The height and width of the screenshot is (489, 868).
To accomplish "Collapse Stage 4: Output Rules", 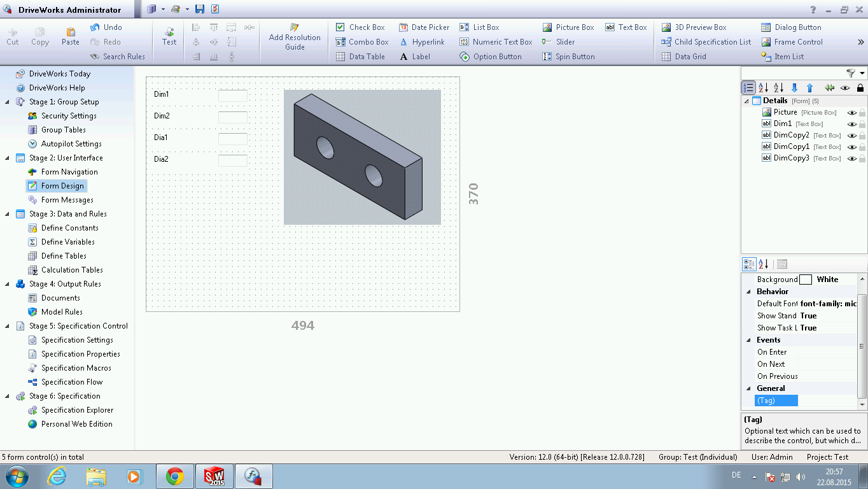I will pos(7,284).
